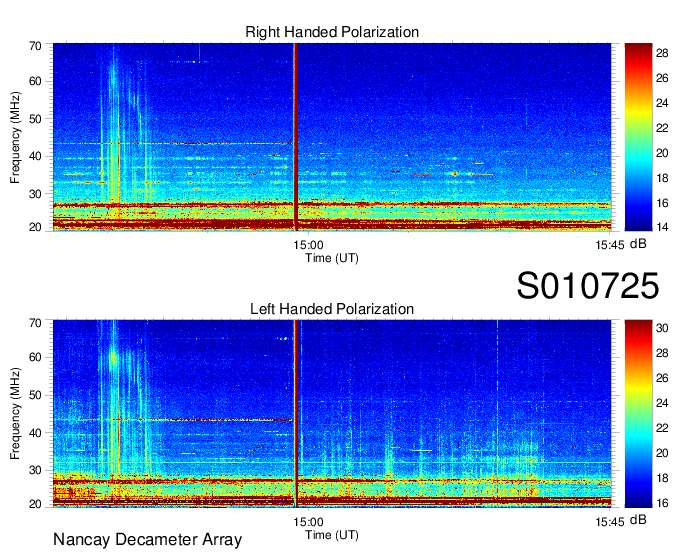Click the '22' value on the top color scale
This screenshot has width=680, height=552.
(x=662, y=128)
